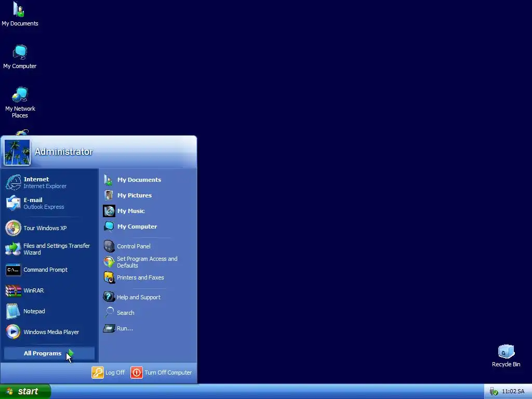Open Internet Explorer icon in Start menu
The width and height of the screenshot is (532, 399).
click(x=14, y=182)
